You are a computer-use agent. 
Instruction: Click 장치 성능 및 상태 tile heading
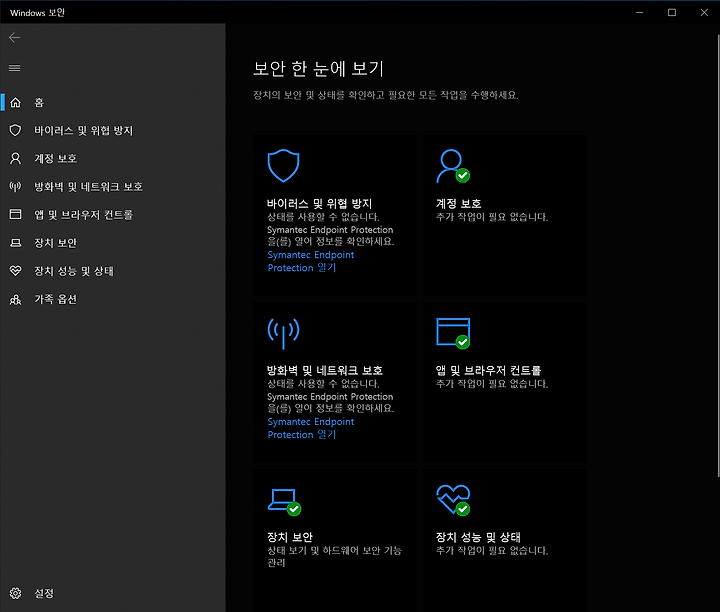pyautogui.click(x=478, y=537)
